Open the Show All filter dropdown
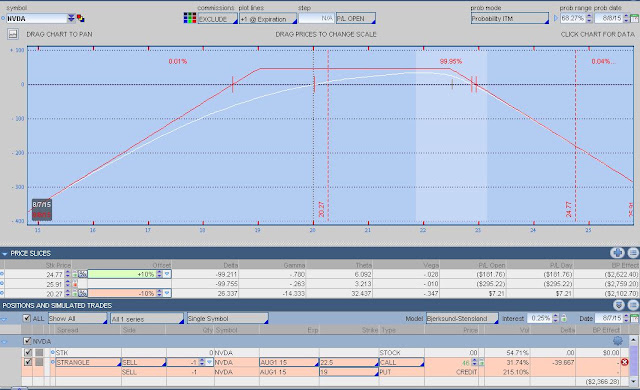The width and height of the screenshot is (640, 390). (x=78, y=319)
